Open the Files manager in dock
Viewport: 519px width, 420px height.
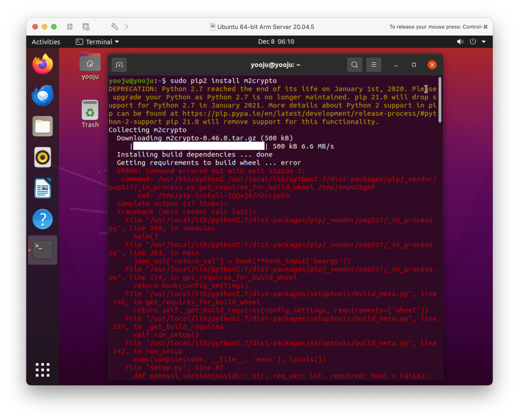[43, 126]
